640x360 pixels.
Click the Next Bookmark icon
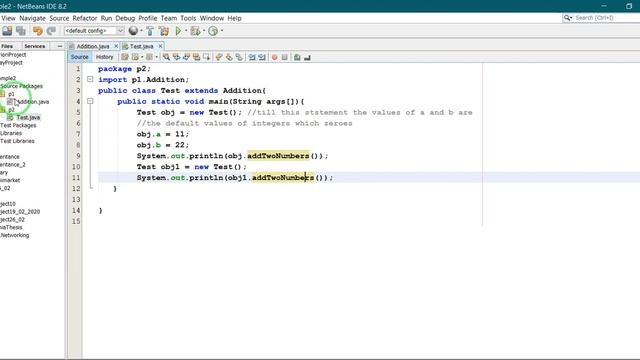click(x=229, y=57)
